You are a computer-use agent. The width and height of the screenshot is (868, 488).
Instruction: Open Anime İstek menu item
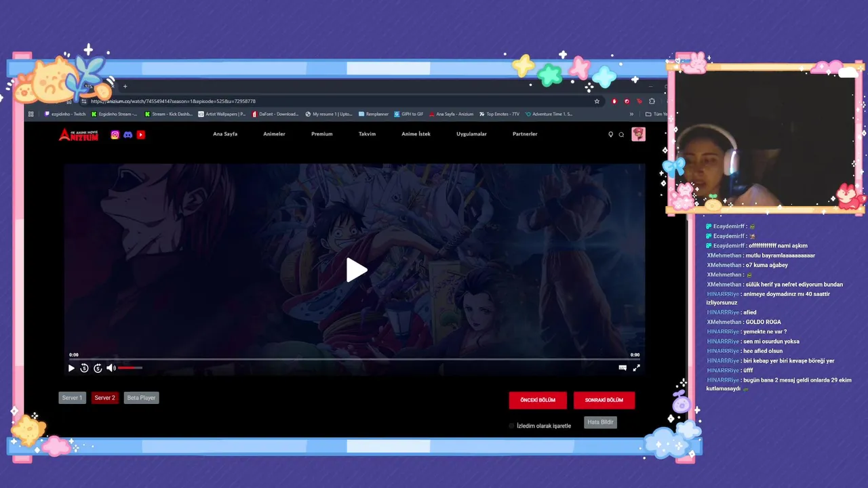[416, 134]
